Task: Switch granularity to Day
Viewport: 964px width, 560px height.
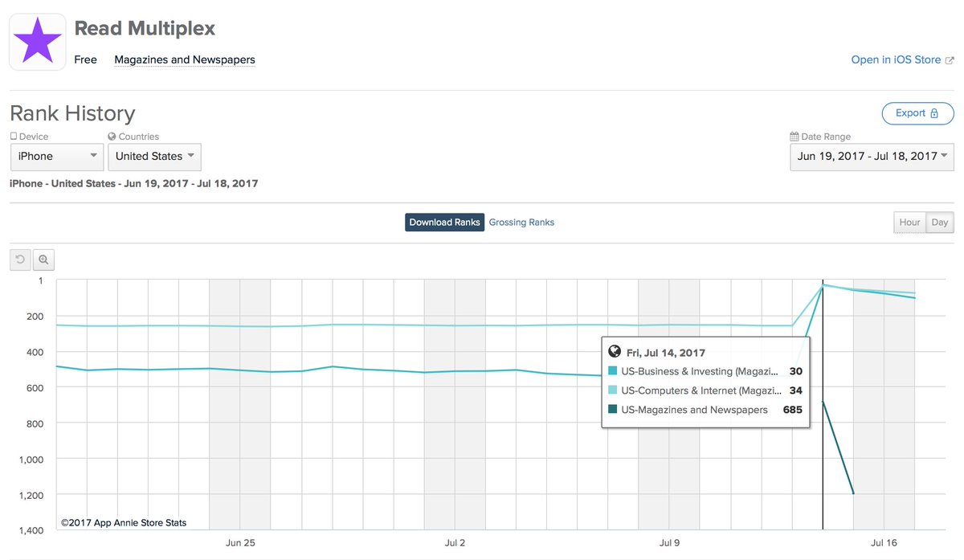Action: [939, 223]
